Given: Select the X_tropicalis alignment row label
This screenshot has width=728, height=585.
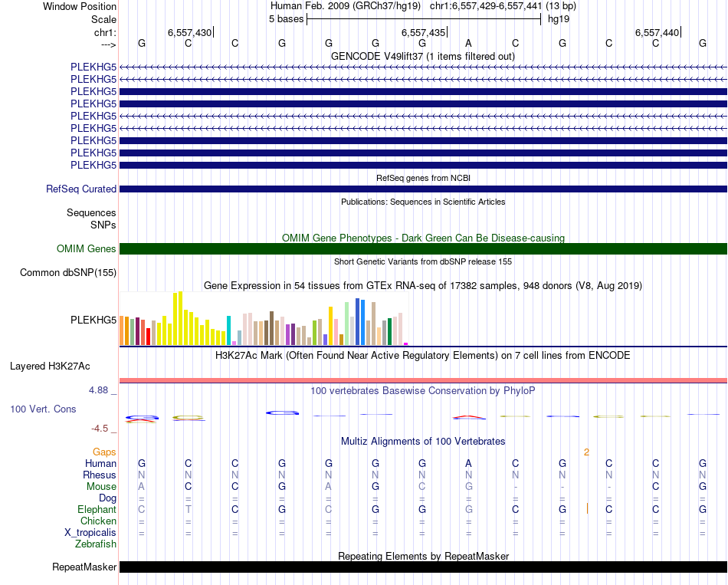Looking at the screenshot, I should (x=90, y=533).
